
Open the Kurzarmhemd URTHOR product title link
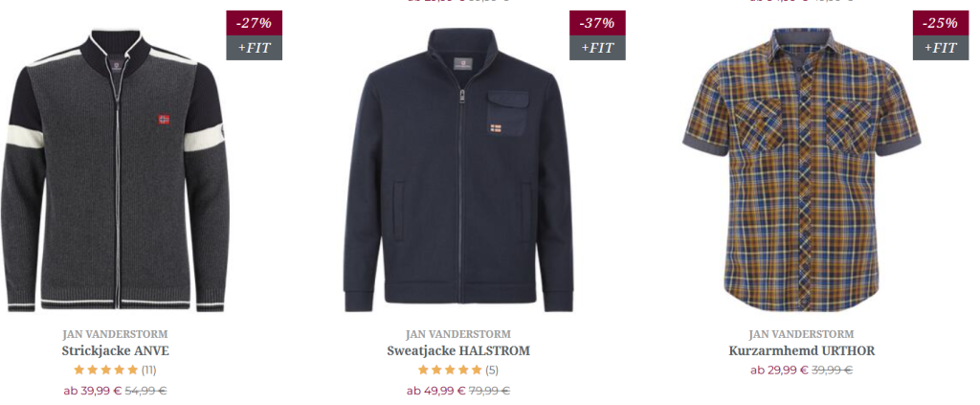click(x=801, y=350)
